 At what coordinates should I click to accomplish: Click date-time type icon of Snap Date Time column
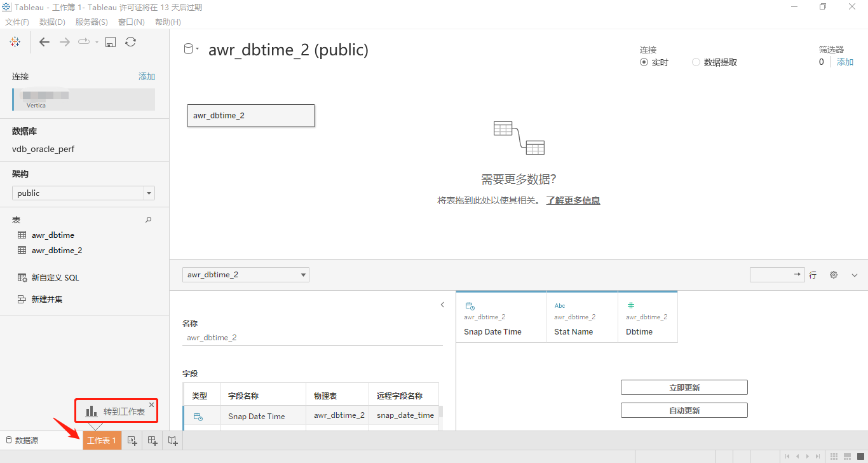point(470,306)
